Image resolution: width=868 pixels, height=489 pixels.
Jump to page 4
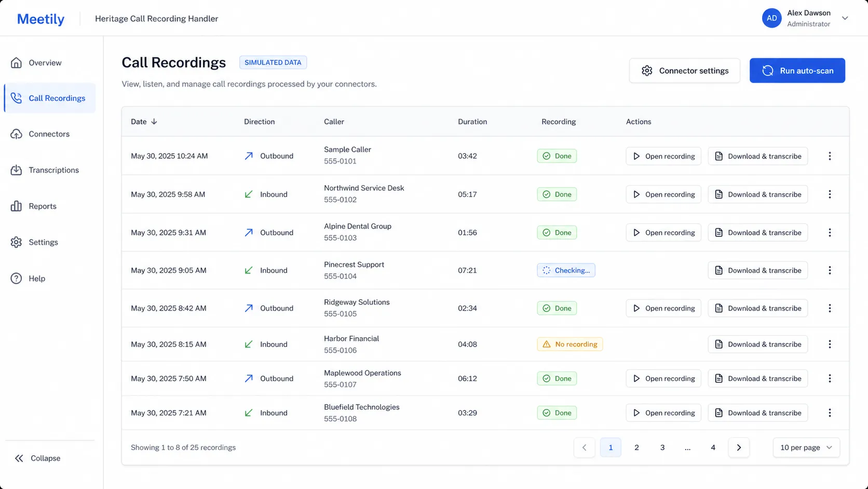pyautogui.click(x=713, y=447)
